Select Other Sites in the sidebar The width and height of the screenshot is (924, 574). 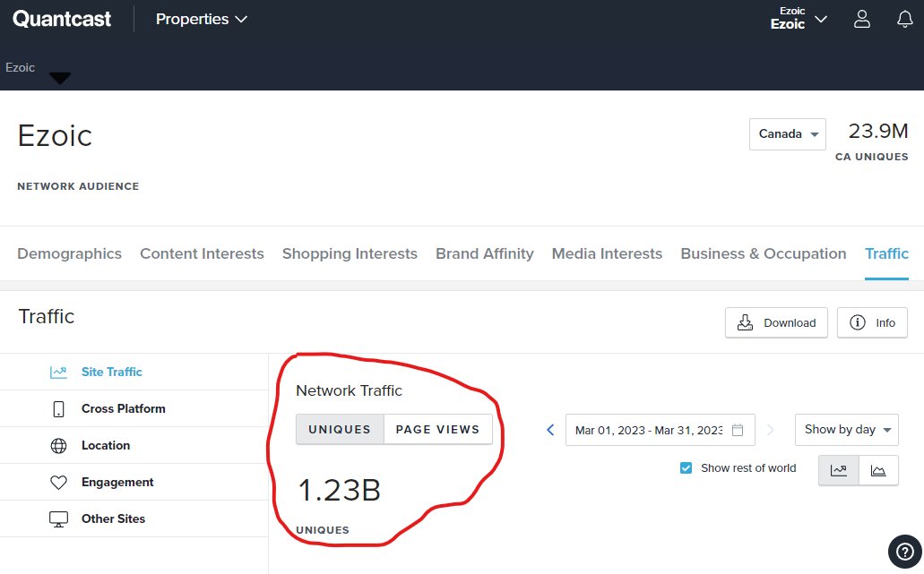(134, 518)
